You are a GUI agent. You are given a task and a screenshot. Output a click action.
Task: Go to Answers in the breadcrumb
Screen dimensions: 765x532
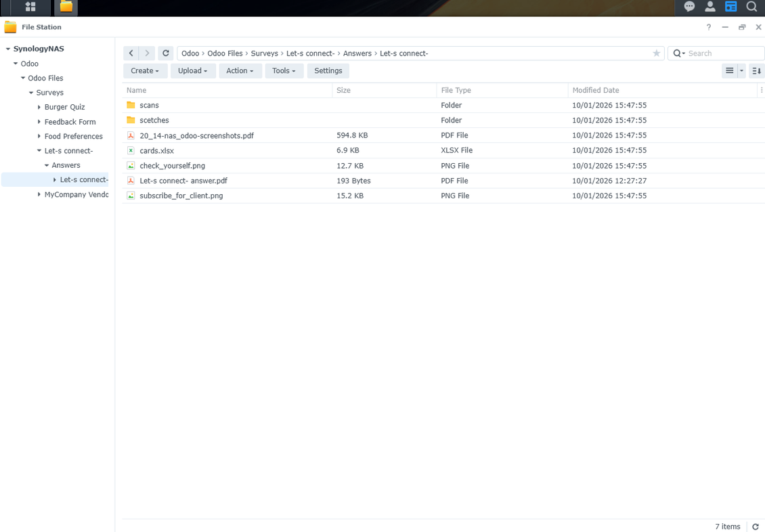pos(357,53)
